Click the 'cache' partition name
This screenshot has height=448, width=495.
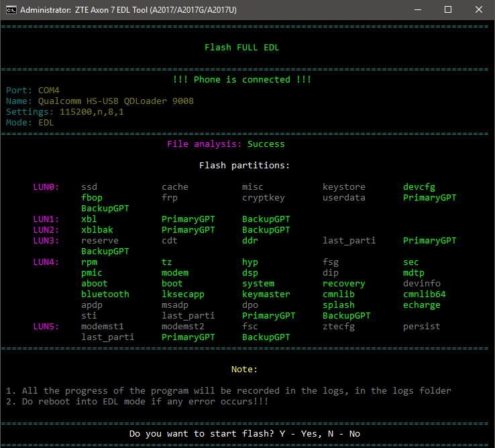[175, 187]
